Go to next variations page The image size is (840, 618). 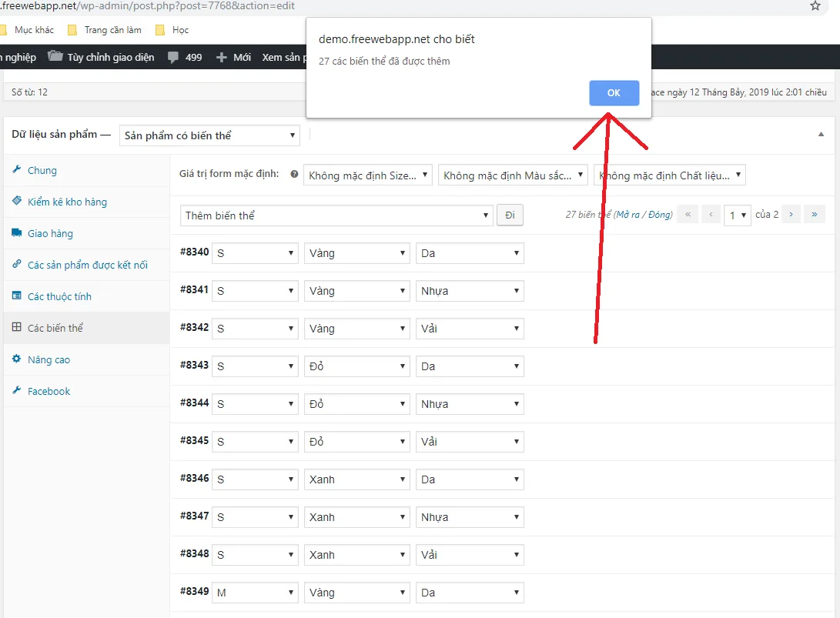pos(791,214)
